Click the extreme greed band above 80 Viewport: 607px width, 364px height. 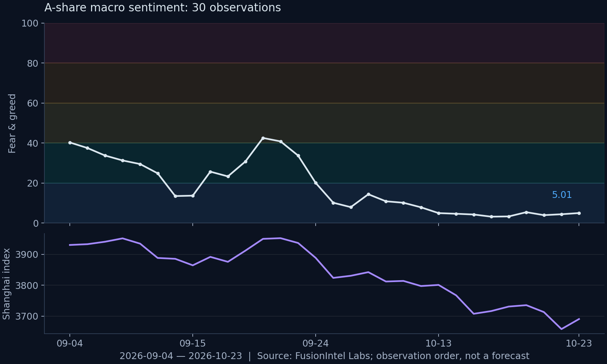[x=324, y=43]
